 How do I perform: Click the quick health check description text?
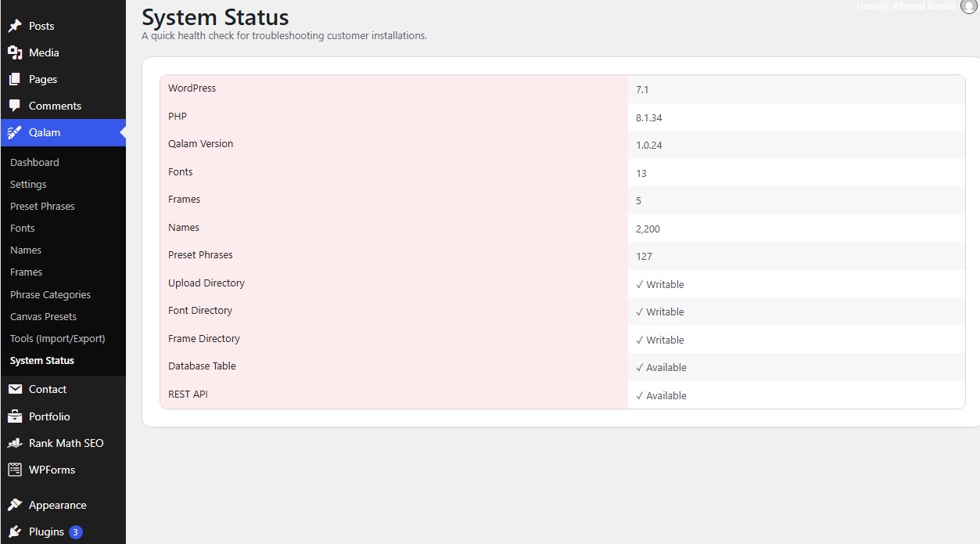tap(284, 36)
